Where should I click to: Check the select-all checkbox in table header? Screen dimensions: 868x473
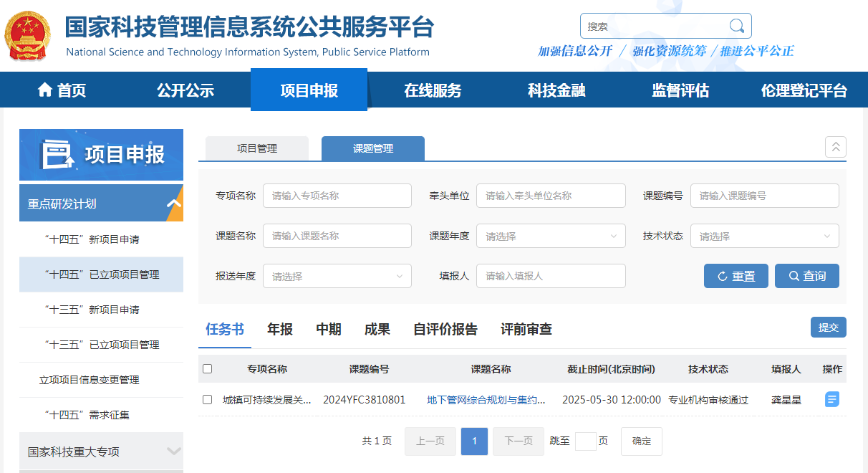208,369
